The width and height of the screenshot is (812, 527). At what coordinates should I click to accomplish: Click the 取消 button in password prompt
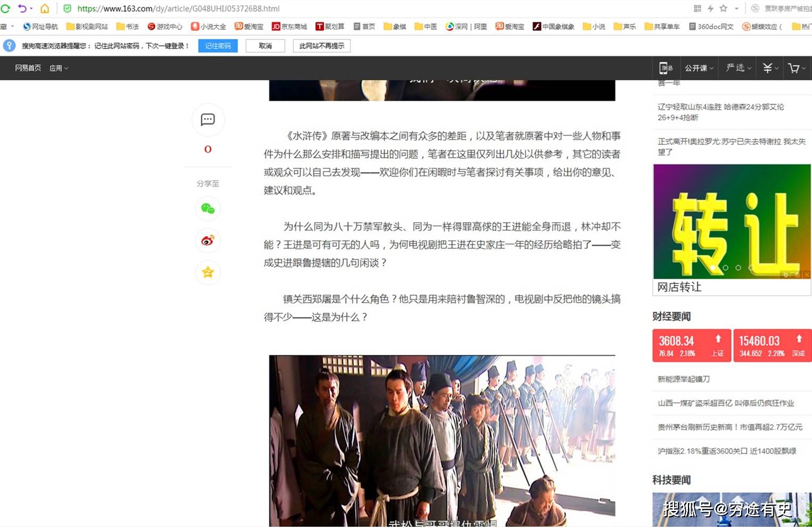[265, 46]
